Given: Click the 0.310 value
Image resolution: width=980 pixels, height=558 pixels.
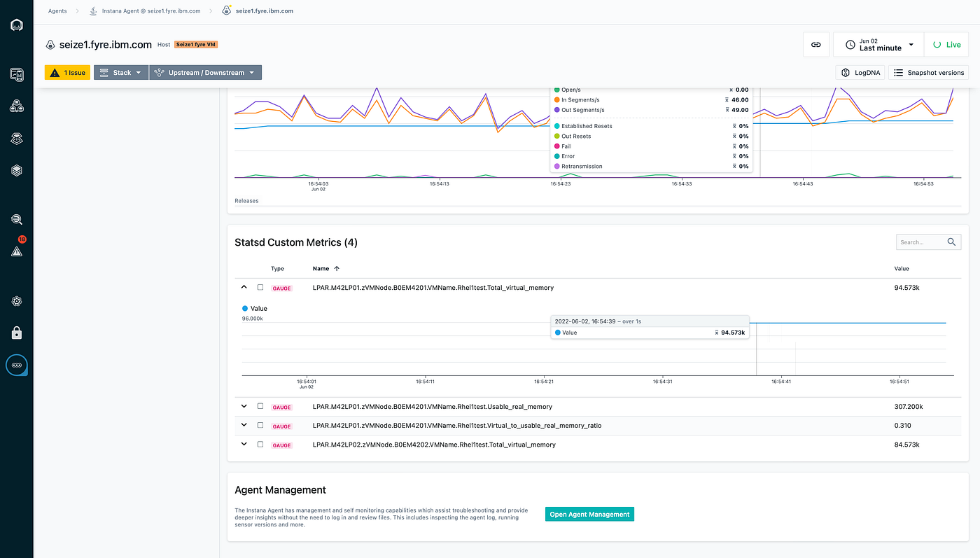Looking at the screenshot, I should click(x=903, y=425).
